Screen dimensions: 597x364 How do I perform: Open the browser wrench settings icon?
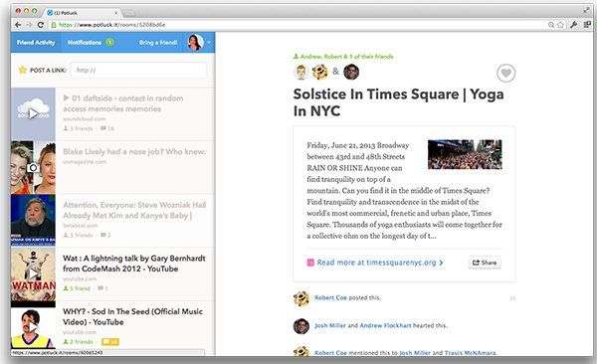pyautogui.click(x=573, y=25)
